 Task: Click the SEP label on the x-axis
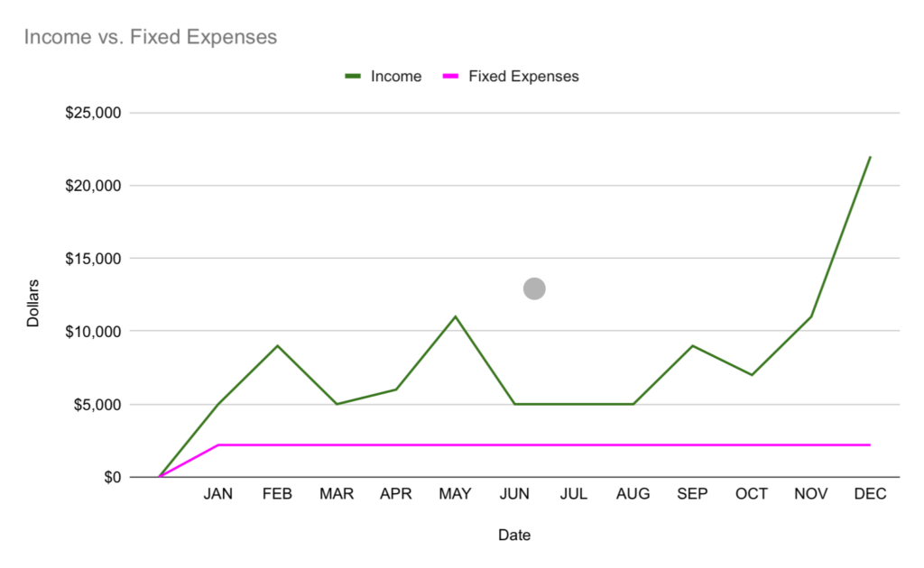692,494
